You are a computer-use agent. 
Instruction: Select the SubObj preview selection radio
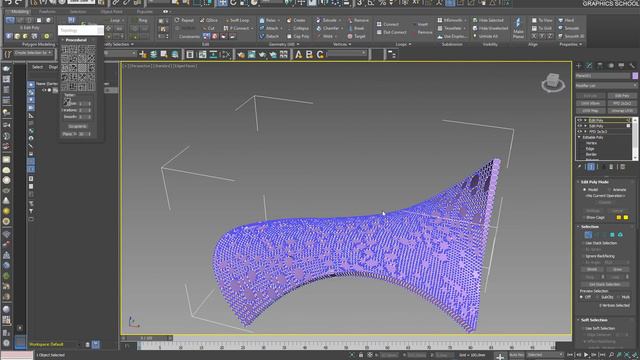coord(598,297)
